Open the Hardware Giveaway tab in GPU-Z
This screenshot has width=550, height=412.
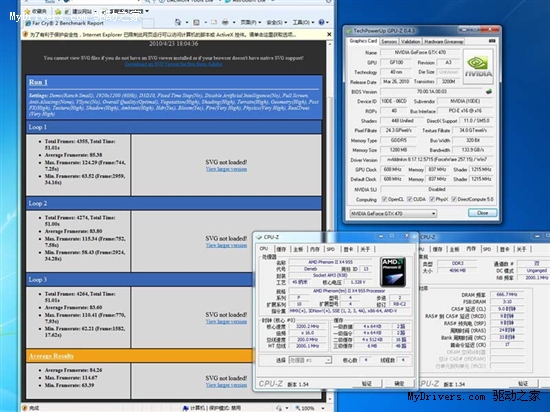[444, 41]
